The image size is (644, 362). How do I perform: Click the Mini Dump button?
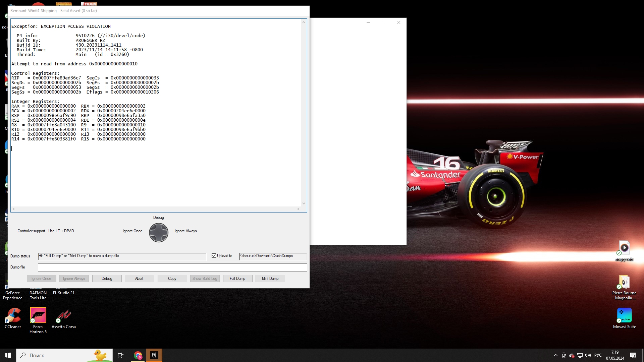(x=270, y=279)
